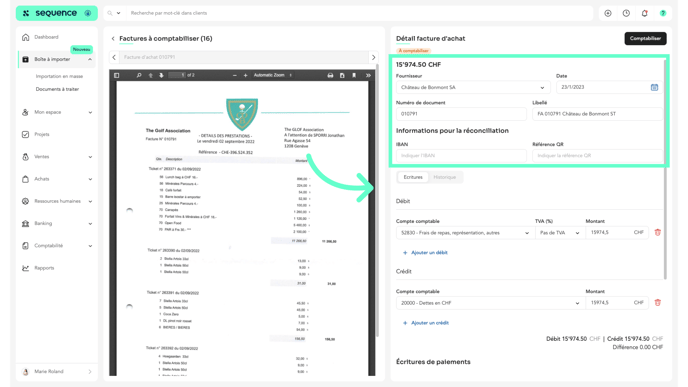This screenshot has width=688, height=387.
Task: Open the TVA Pas de TVA dropdown
Action: [559, 233]
